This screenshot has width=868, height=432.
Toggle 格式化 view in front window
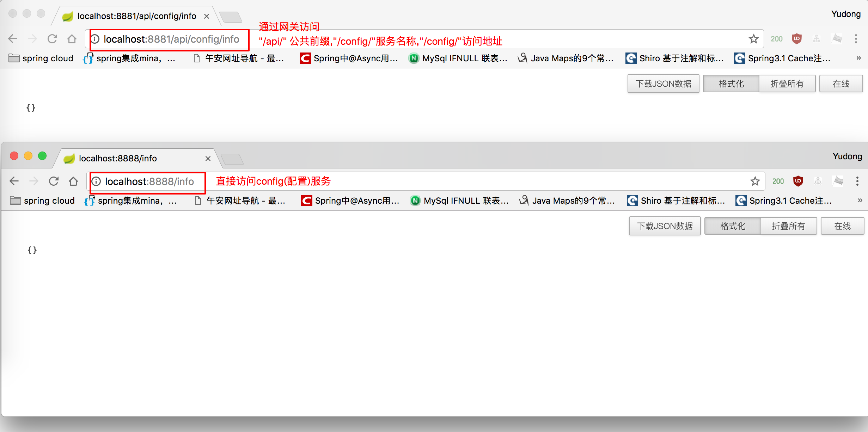tap(733, 226)
